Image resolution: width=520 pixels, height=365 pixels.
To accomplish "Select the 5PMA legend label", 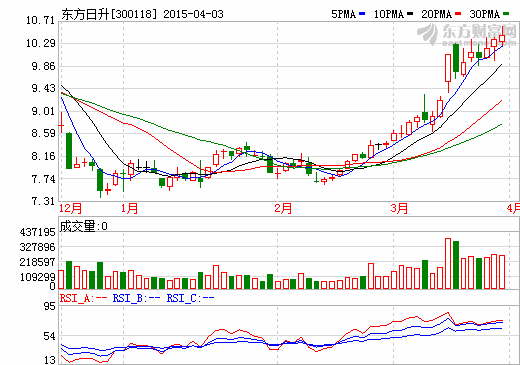I will (344, 14).
